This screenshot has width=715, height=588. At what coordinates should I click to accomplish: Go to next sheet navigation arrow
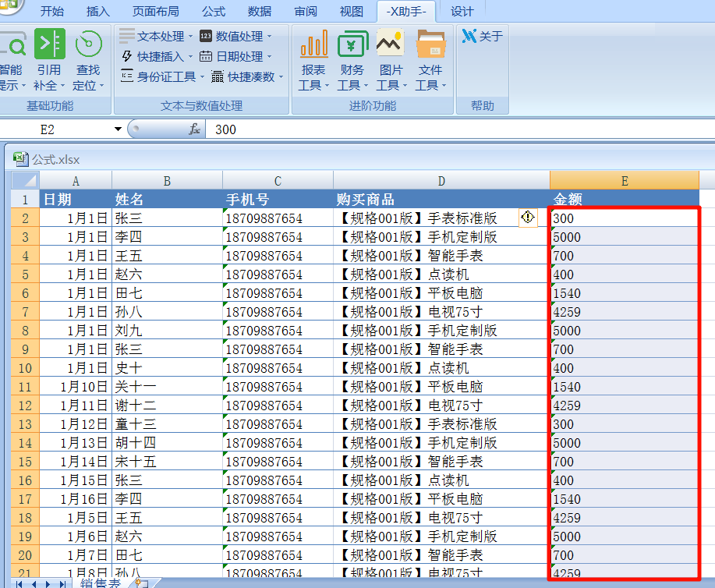click(x=48, y=584)
